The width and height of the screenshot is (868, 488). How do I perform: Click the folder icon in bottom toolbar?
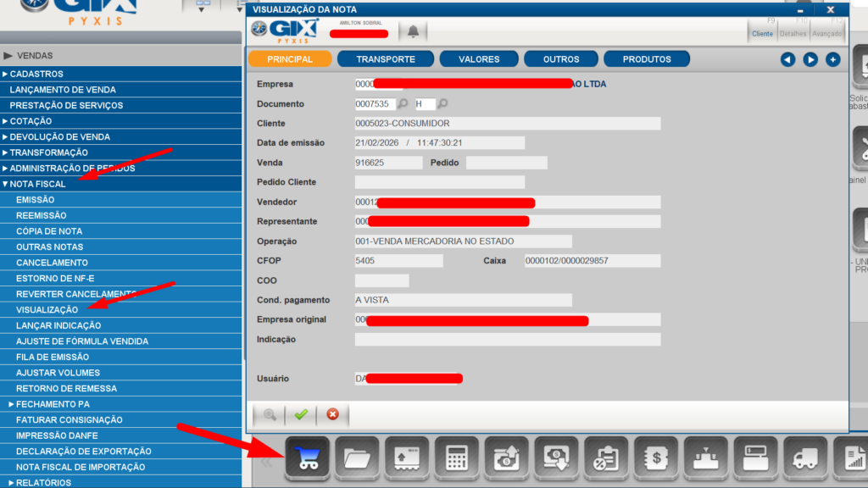point(358,458)
